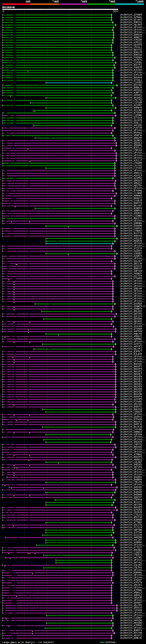Click the UniRef100_Q60443 entry
The width and height of the screenshot is (146, 644).
(x=131, y=321)
